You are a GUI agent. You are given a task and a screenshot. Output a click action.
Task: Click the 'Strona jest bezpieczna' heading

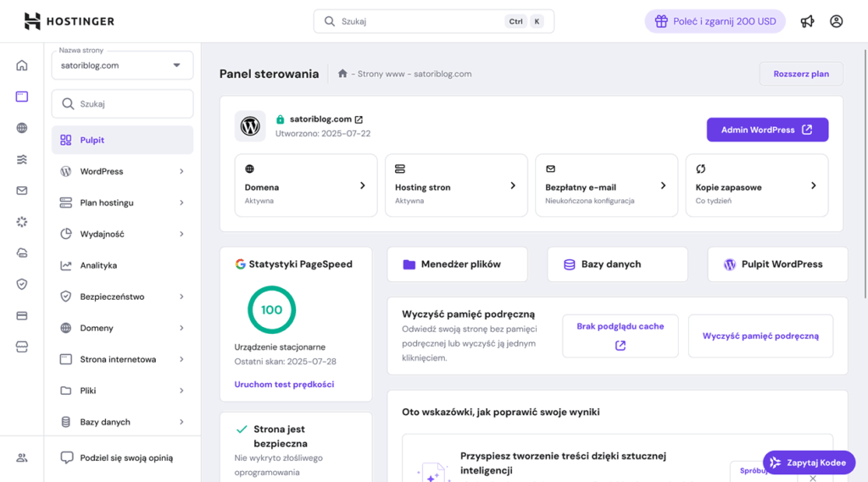point(280,436)
